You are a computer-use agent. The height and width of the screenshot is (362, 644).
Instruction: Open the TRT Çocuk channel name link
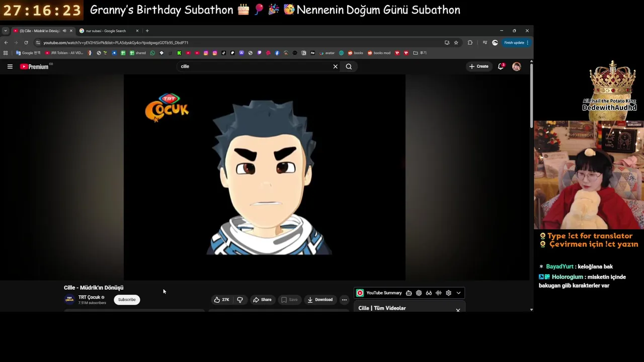click(x=89, y=297)
